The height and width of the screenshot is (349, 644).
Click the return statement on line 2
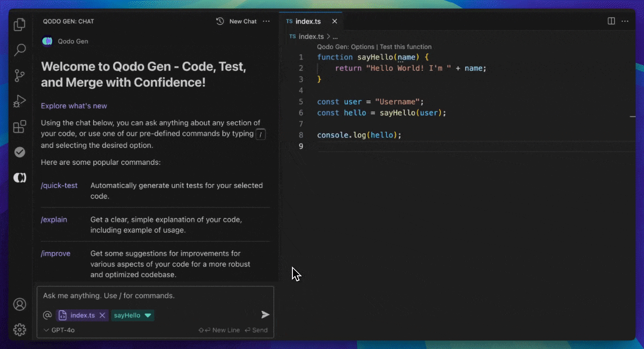(x=411, y=68)
